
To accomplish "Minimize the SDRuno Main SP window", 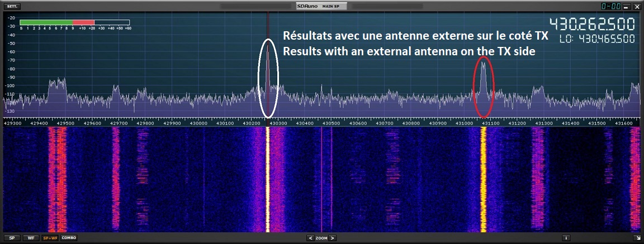I will click(x=626, y=7).
